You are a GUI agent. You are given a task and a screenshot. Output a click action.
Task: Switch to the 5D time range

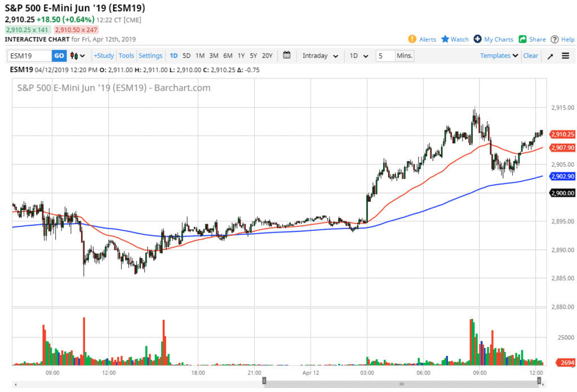tap(187, 56)
